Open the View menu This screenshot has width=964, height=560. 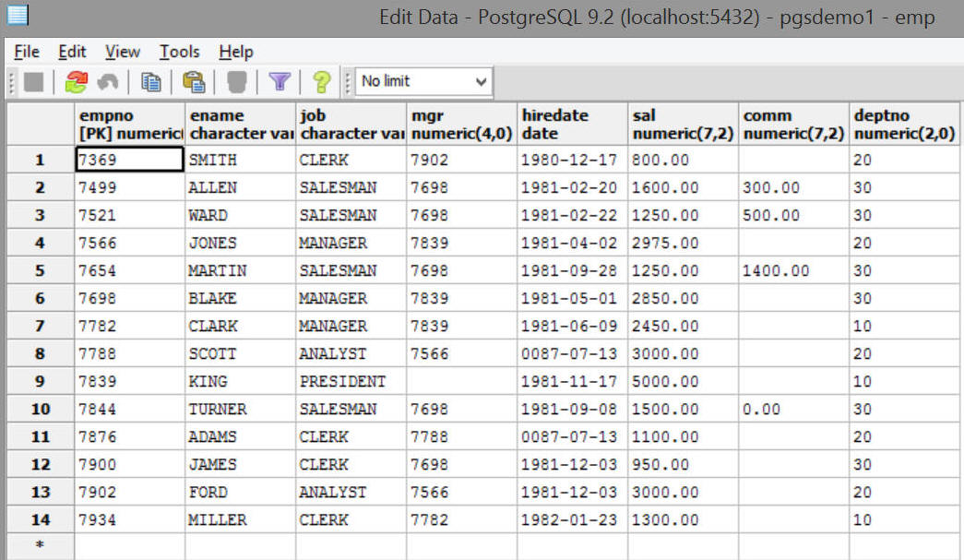click(123, 52)
